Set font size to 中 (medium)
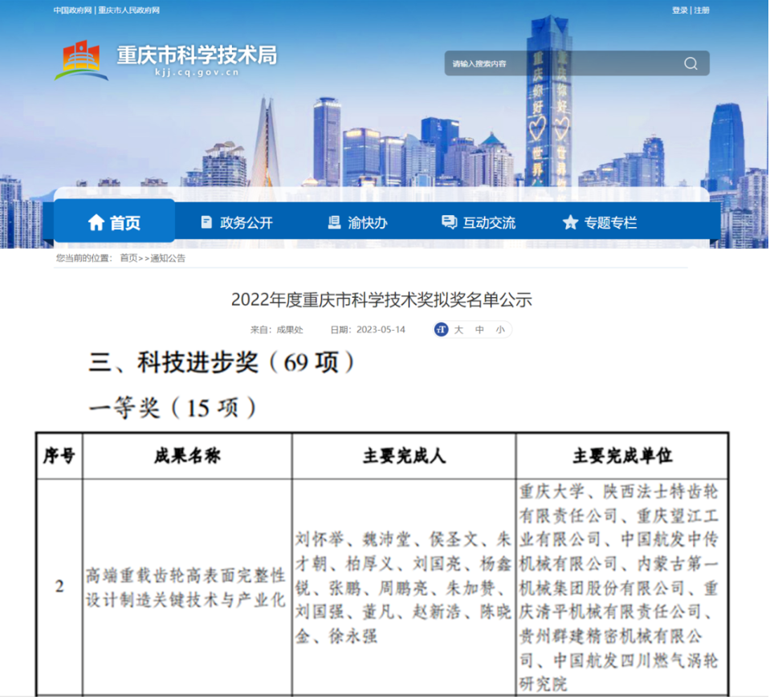Screen dimensions: 770x700 point(479,329)
